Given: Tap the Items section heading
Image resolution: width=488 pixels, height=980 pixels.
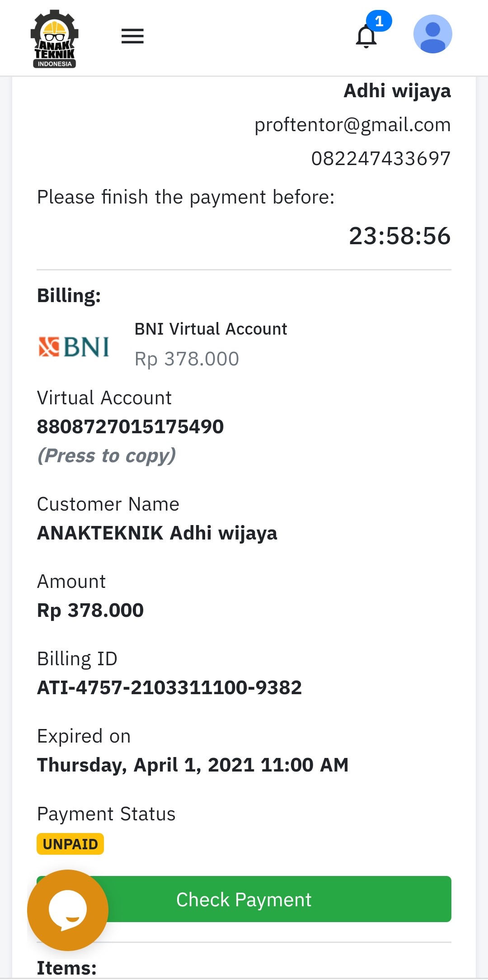Looking at the screenshot, I should 67,968.
